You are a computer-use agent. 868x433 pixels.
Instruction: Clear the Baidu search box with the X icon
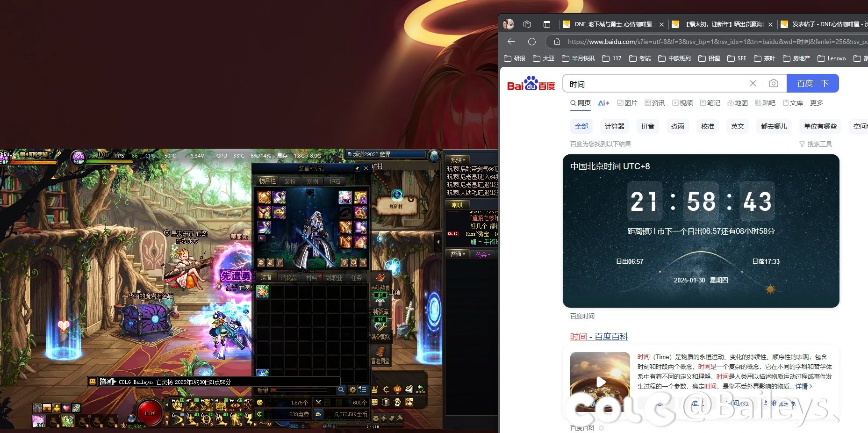click(753, 83)
